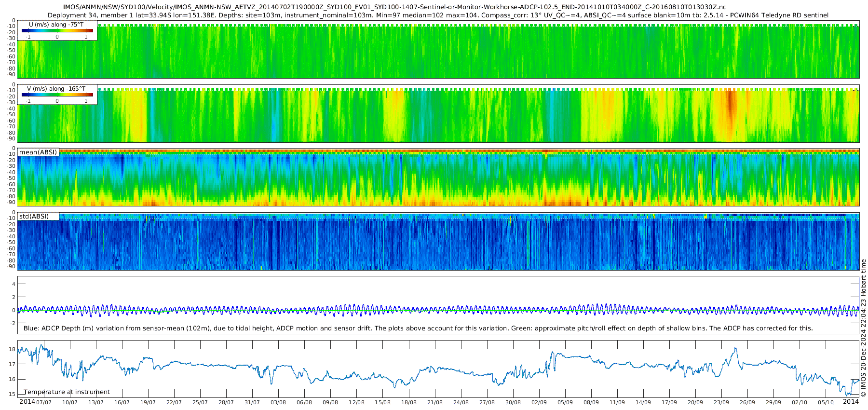The height and width of the screenshot is (410, 868).
Task: Click the 18 tick on temperature axis
Action: [12, 349]
